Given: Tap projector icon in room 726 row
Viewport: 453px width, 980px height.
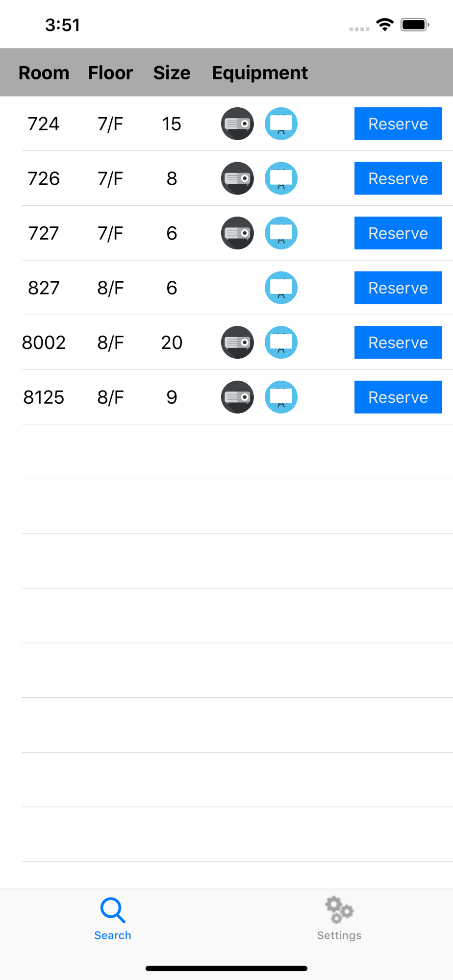Looking at the screenshot, I should click(237, 178).
